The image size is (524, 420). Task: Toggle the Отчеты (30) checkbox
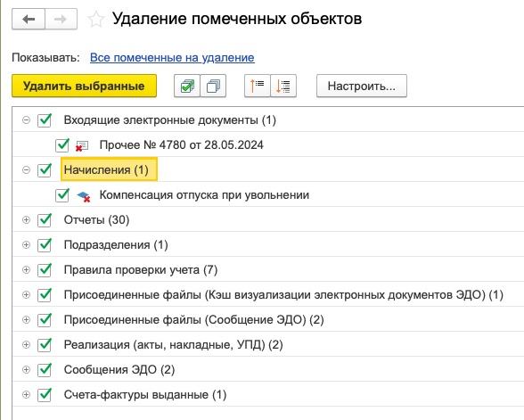point(45,220)
